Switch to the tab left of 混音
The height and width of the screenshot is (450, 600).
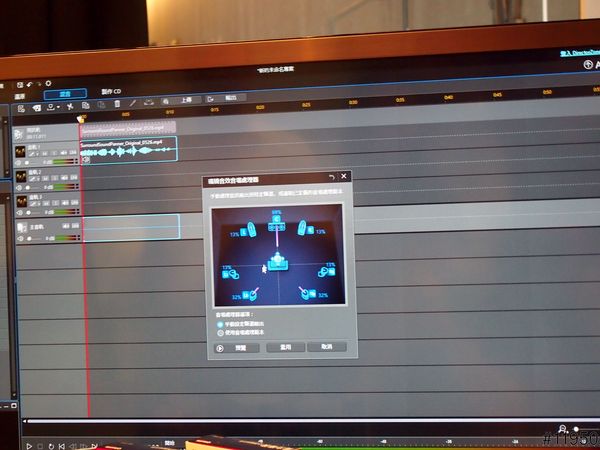[20, 96]
